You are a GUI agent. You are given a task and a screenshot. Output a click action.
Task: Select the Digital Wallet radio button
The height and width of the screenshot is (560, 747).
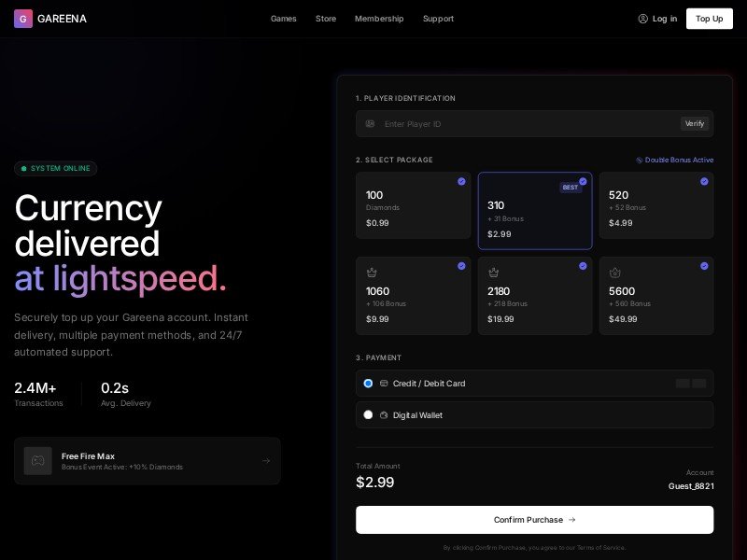pyautogui.click(x=368, y=415)
